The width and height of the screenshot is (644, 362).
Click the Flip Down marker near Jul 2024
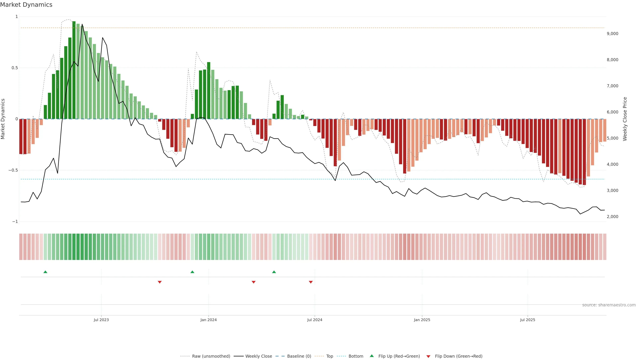(311, 282)
